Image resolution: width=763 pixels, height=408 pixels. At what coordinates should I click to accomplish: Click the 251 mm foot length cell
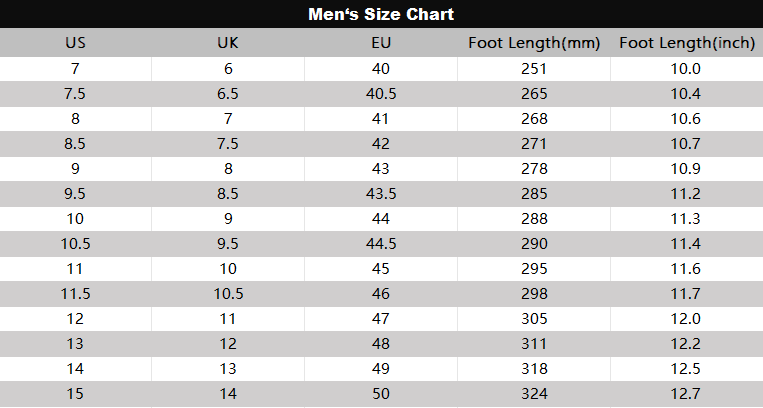click(534, 69)
